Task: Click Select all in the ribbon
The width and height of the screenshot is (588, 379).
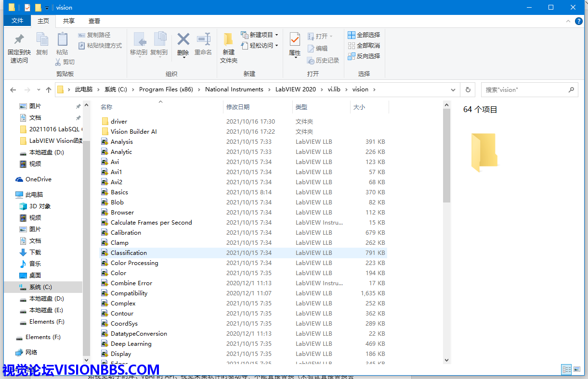Action: pyautogui.click(x=364, y=35)
